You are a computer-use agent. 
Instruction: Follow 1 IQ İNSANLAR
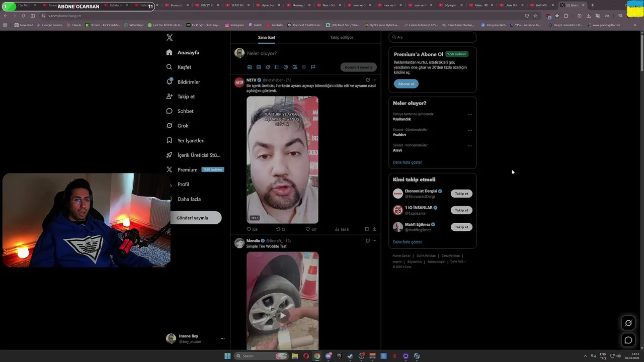[x=461, y=210]
